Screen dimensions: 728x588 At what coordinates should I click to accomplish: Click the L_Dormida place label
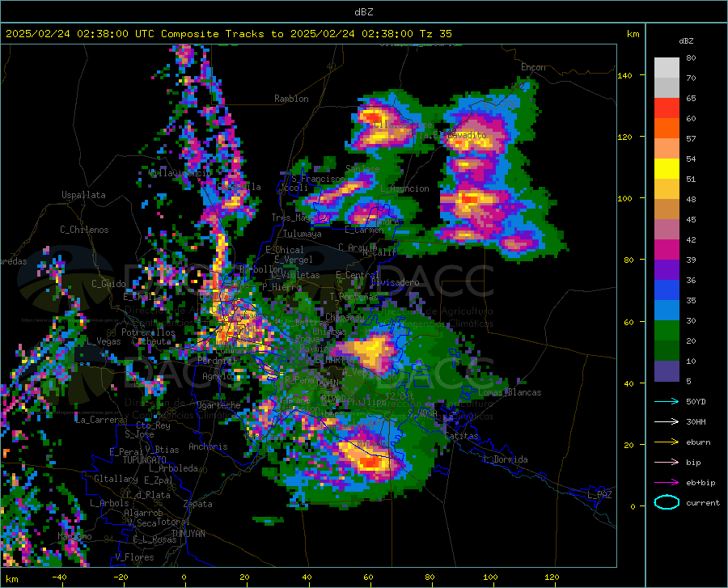tap(505, 459)
